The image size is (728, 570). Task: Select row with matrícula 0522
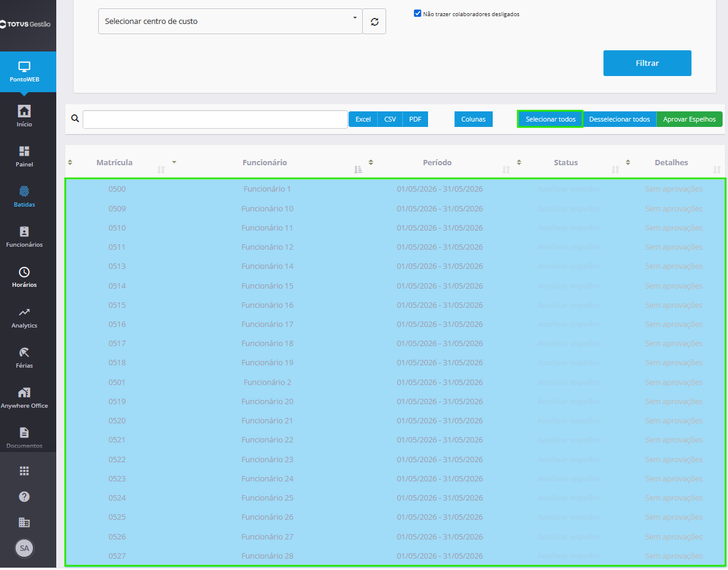coord(395,459)
